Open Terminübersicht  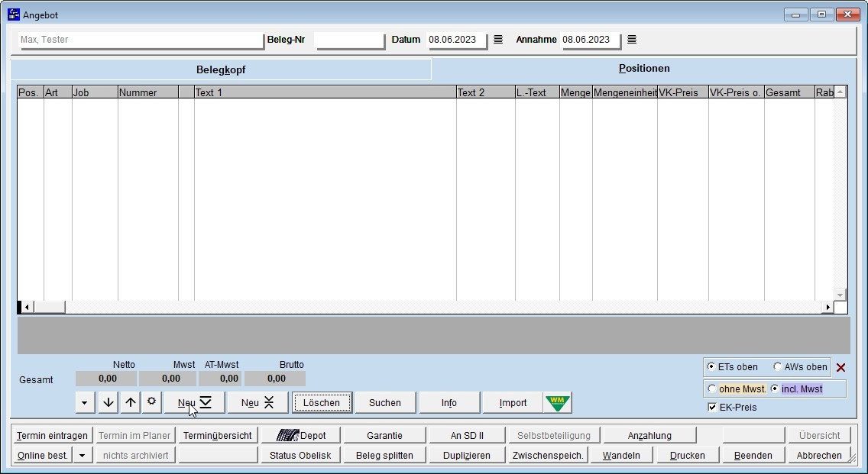[x=218, y=436]
